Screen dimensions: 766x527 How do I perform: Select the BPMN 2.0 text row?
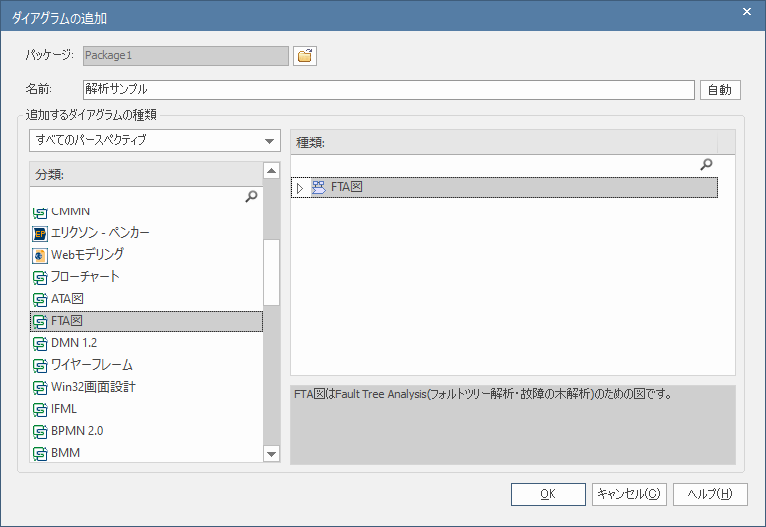coord(77,431)
